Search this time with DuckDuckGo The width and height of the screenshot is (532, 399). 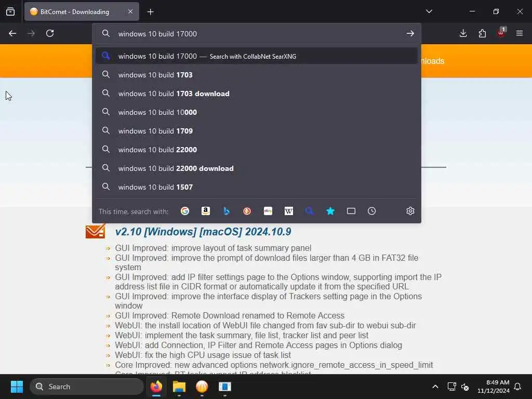point(247,211)
